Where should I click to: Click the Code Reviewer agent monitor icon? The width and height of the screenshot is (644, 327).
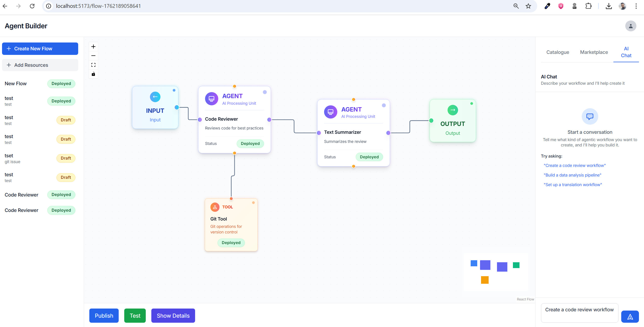(x=212, y=99)
